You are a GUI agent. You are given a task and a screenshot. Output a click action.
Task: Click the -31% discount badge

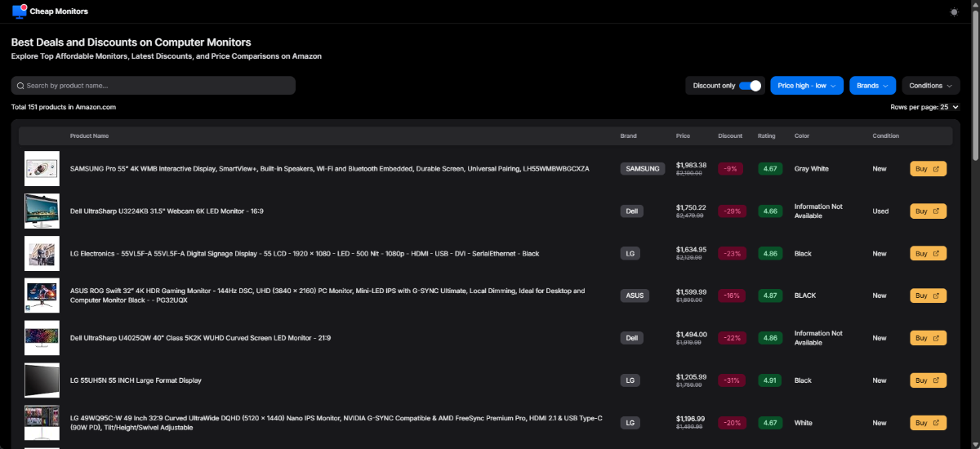point(731,380)
